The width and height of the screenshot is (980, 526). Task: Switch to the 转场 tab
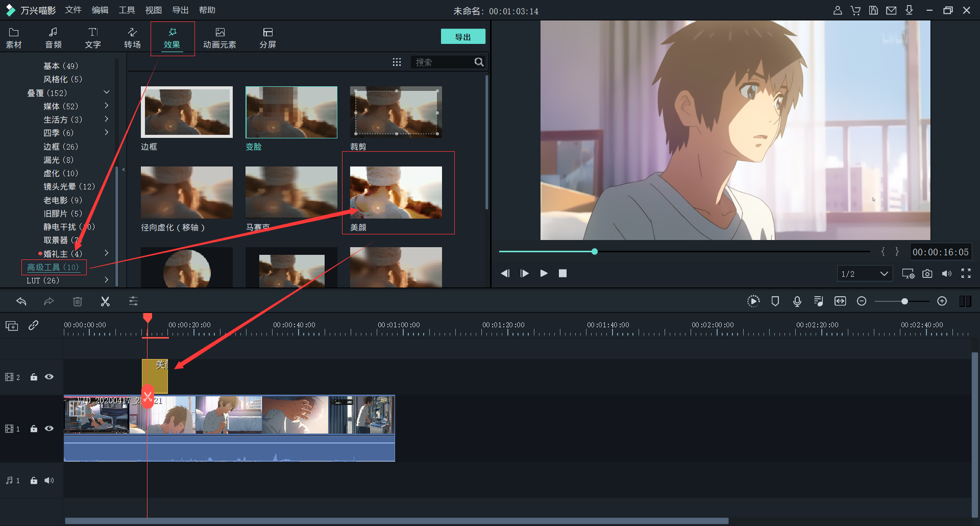pyautogui.click(x=132, y=37)
